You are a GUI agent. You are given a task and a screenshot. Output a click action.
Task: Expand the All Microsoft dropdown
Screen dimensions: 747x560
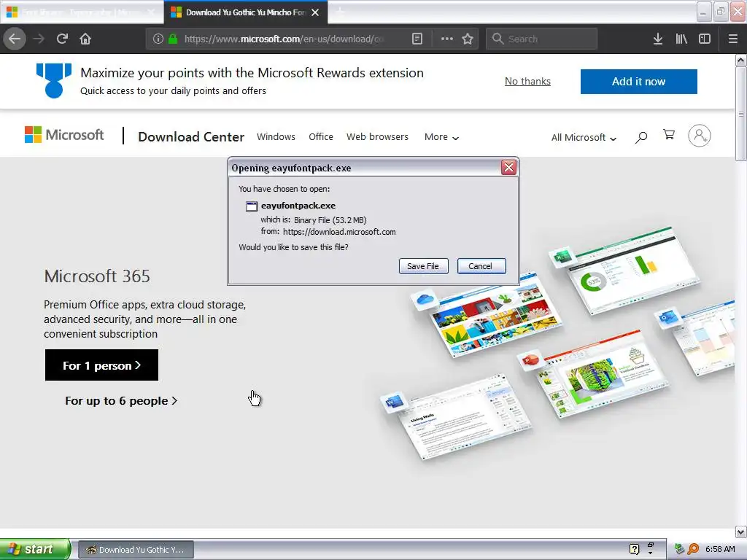pyautogui.click(x=584, y=138)
